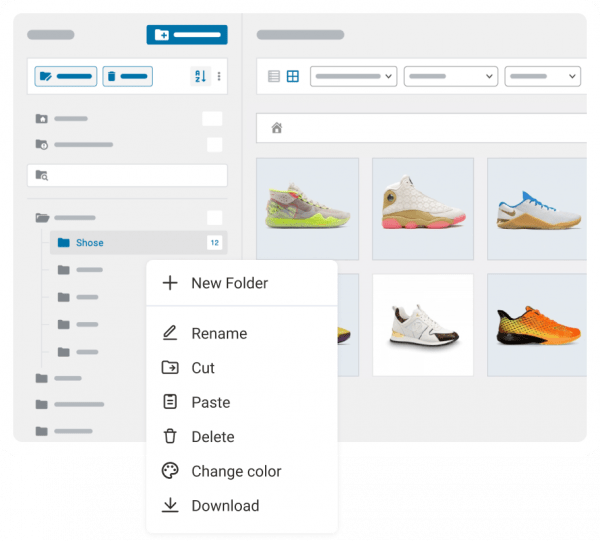The height and width of the screenshot is (541, 600).
Task: Click the blue new folder button
Action: (x=187, y=35)
